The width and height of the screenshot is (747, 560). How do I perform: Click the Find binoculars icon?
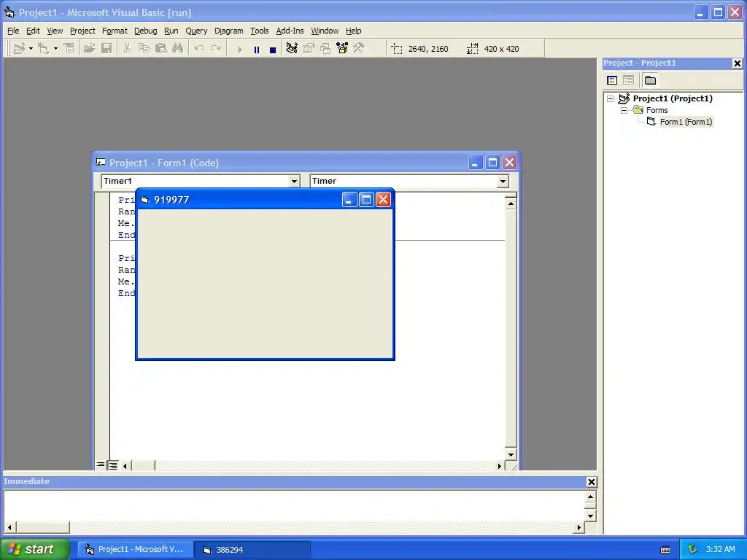178,49
